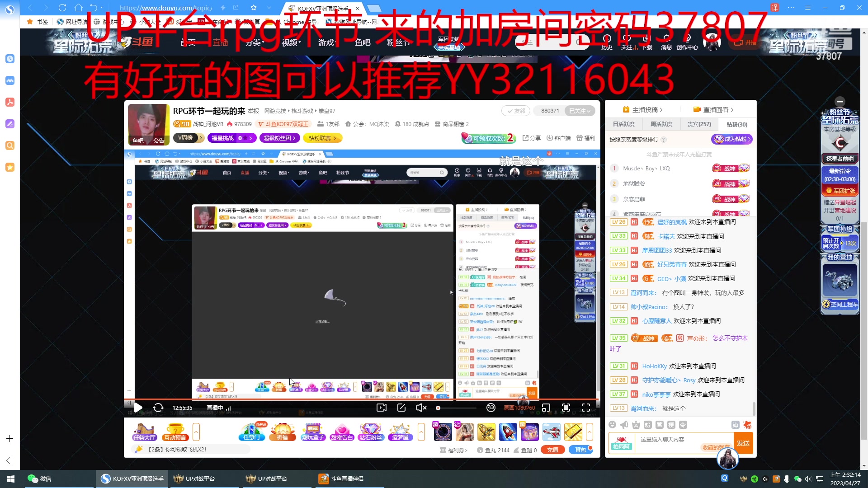Image resolution: width=868 pixels, height=488 pixels.
Task: Reload the stream with refresh icon
Action: tap(158, 408)
